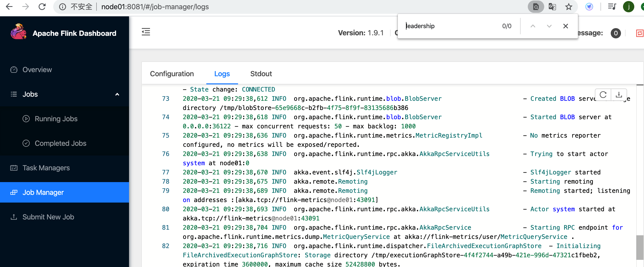Click the address bar URL

pos(155,7)
